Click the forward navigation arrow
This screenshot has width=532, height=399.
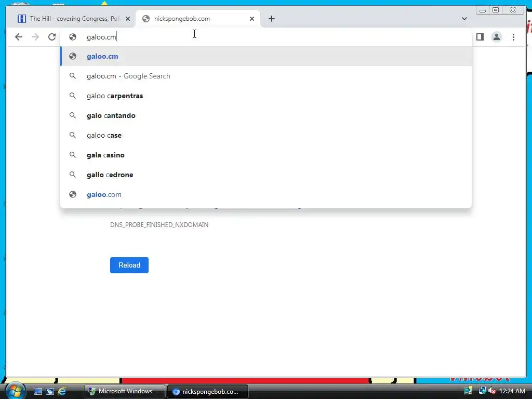click(x=35, y=37)
